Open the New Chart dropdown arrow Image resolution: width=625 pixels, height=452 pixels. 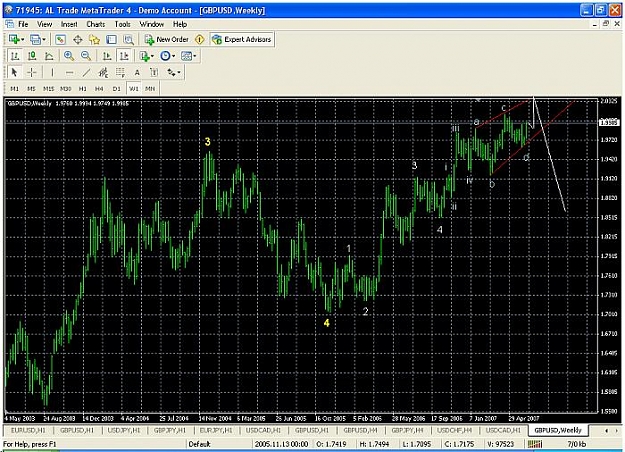point(23,39)
